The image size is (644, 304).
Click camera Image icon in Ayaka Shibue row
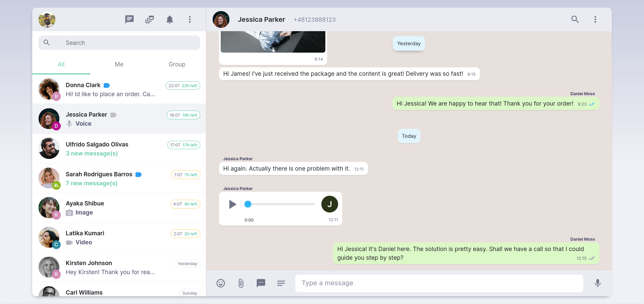[x=69, y=213]
